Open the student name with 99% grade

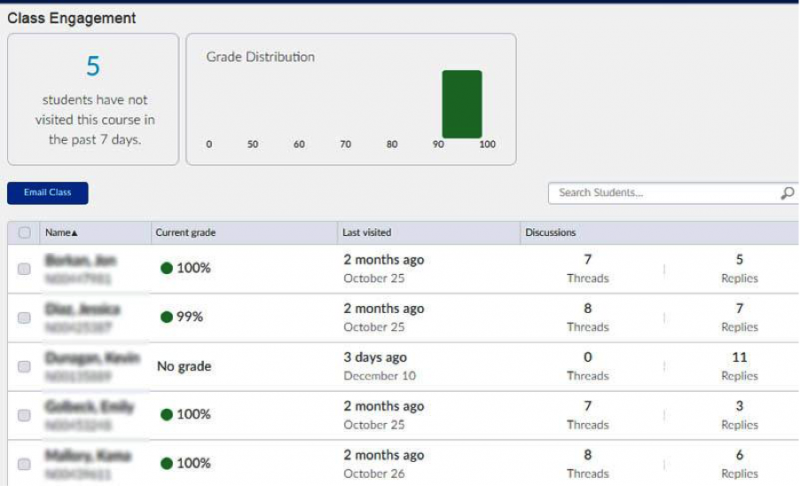[82, 309]
